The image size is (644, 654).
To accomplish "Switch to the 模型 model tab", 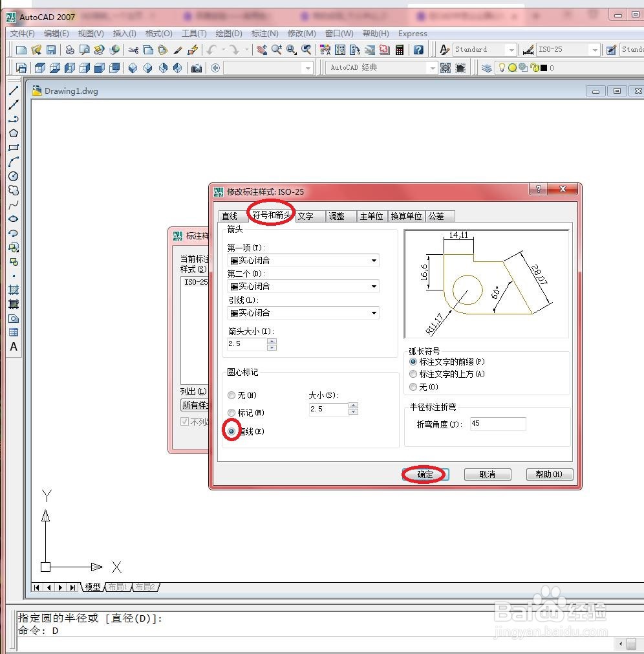I will 93,587.
